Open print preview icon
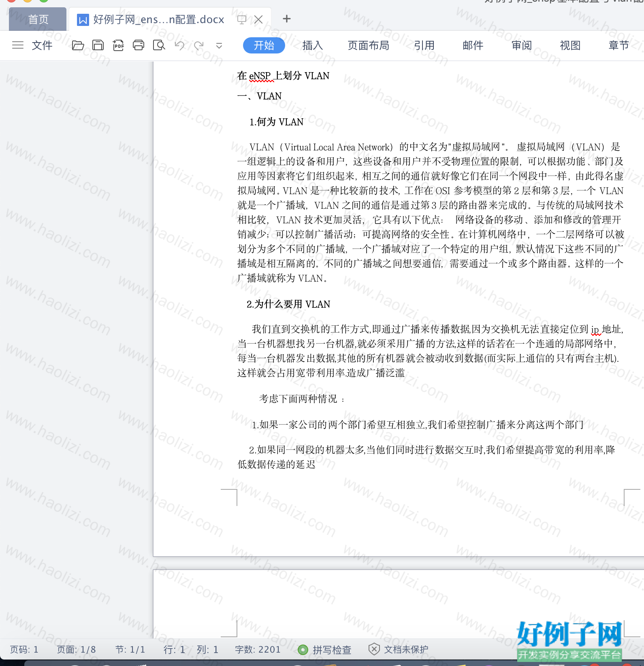The image size is (644, 666). (159, 45)
